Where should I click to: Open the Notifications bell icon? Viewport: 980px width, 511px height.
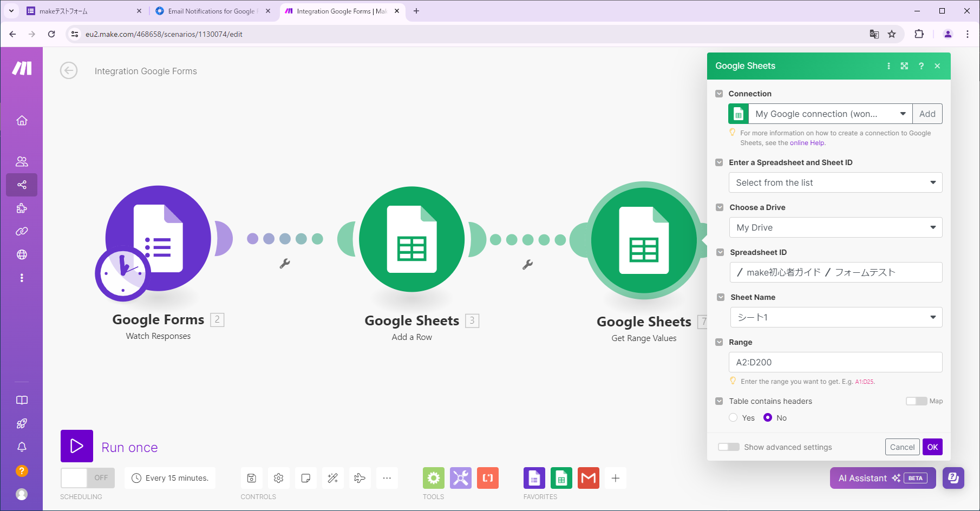point(22,447)
